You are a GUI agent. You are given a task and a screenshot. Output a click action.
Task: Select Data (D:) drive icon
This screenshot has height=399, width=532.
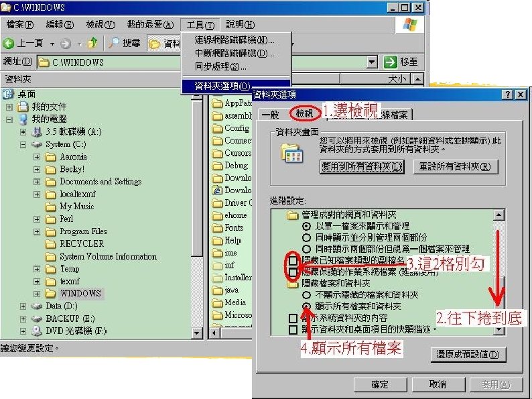pos(37,306)
